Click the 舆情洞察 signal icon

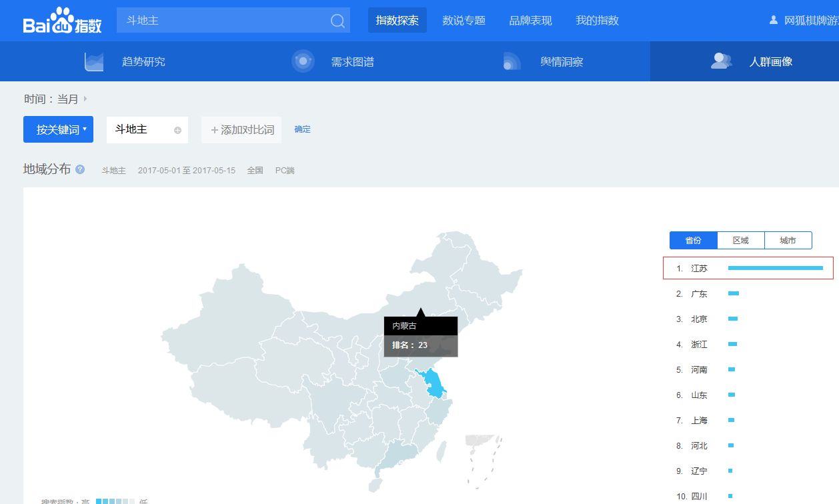point(512,61)
